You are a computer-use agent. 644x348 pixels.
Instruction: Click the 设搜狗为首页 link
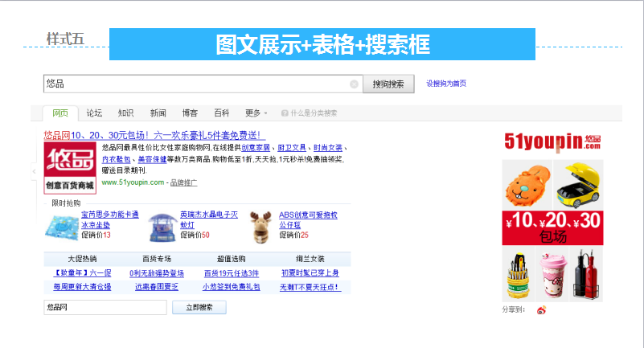coord(446,84)
